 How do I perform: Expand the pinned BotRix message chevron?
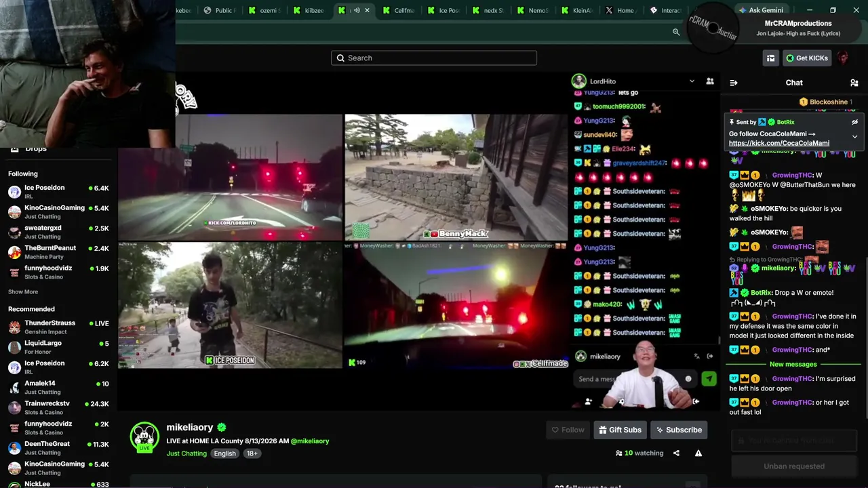click(854, 136)
